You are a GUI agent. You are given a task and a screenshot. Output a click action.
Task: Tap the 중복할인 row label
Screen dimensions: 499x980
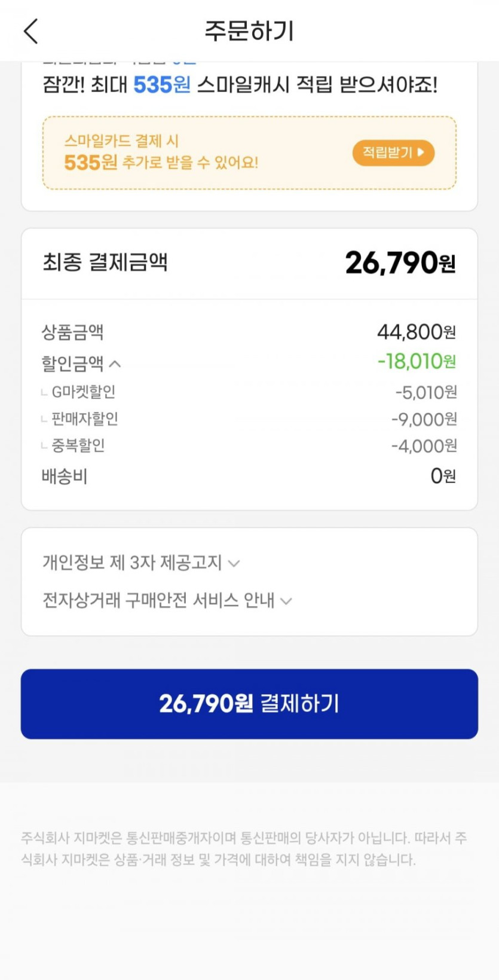click(x=78, y=446)
